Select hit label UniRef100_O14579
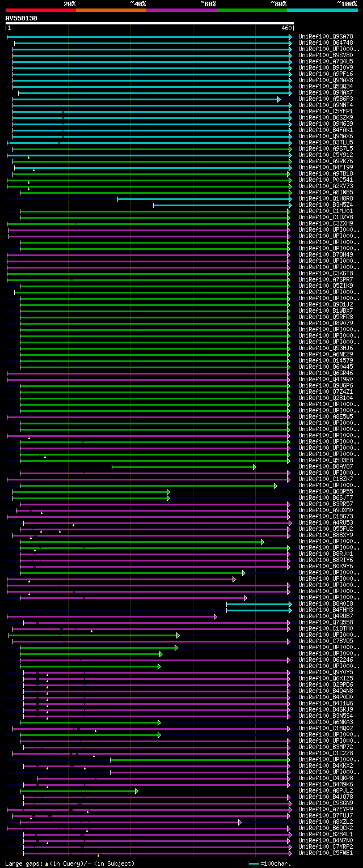 coord(326,360)
